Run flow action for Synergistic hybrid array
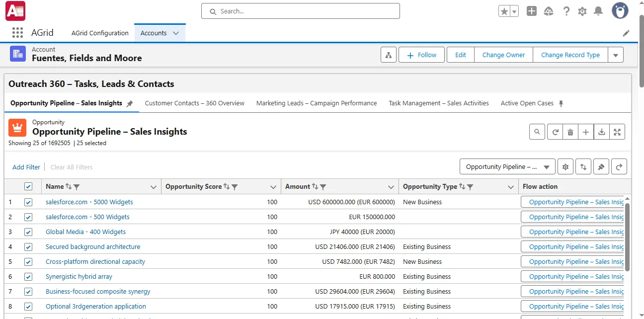Image resolution: width=644 pixels, height=319 pixels. pyautogui.click(x=572, y=277)
